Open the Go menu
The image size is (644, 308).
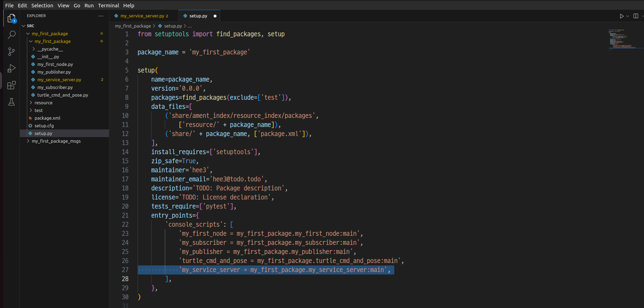[x=77, y=5]
